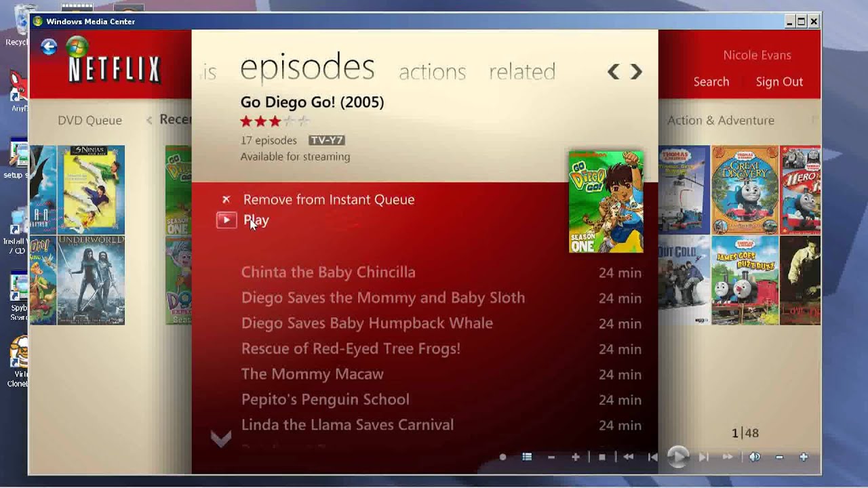Switch to the actions tab
The width and height of the screenshot is (868, 488).
click(x=432, y=71)
